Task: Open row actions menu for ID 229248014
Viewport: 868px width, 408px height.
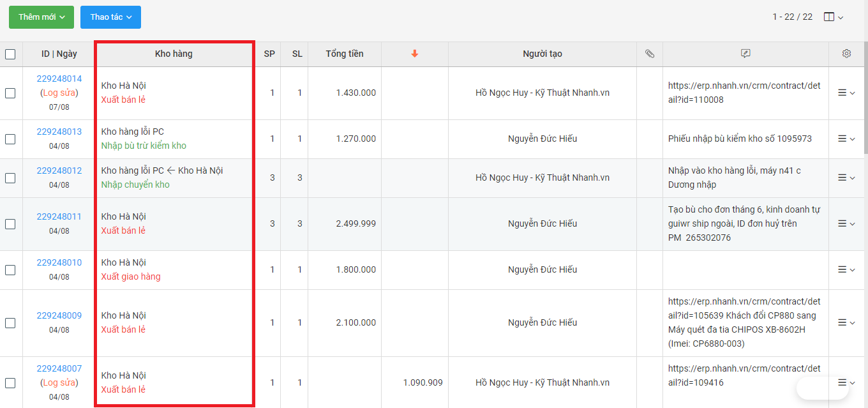Action: (846, 93)
